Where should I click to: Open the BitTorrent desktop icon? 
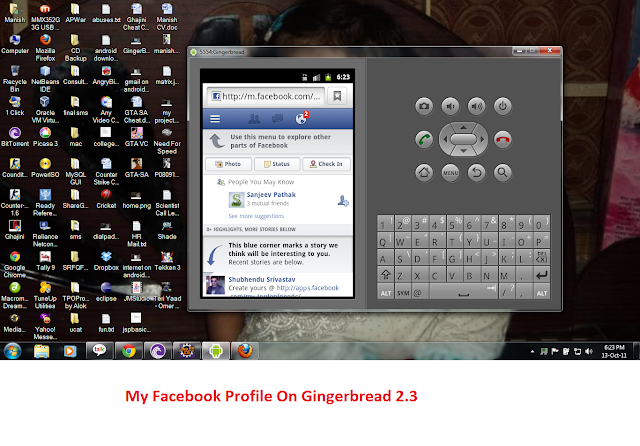click(x=15, y=137)
